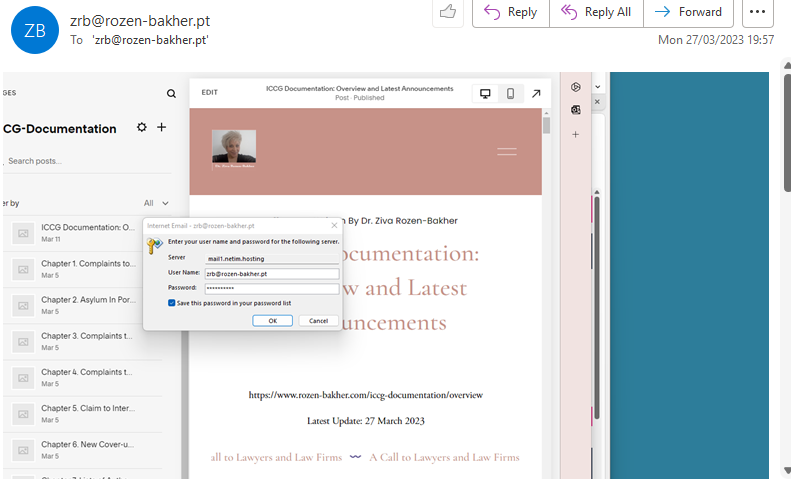The height and width of the screenshot is (481, 791).
Task: Close side panel with small X
Action: (597, 102)
